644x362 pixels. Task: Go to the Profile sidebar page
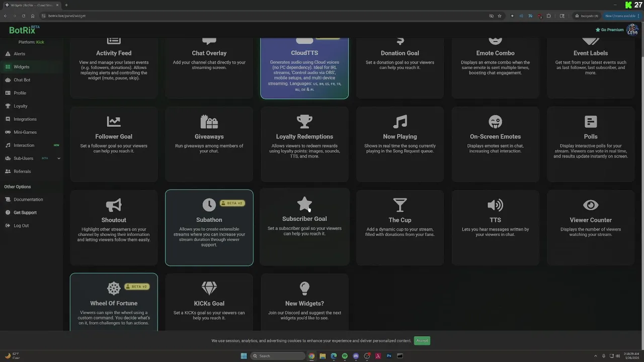31,93
